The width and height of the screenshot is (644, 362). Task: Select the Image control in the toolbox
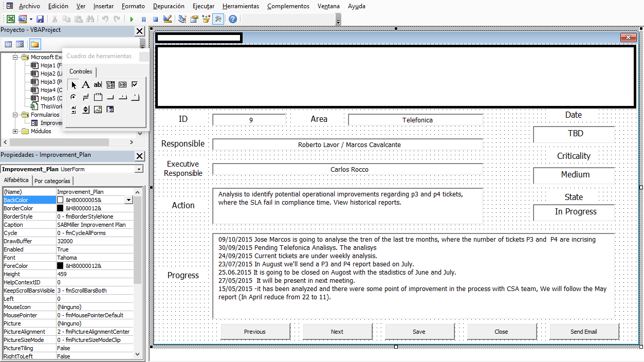coord(98,109)
